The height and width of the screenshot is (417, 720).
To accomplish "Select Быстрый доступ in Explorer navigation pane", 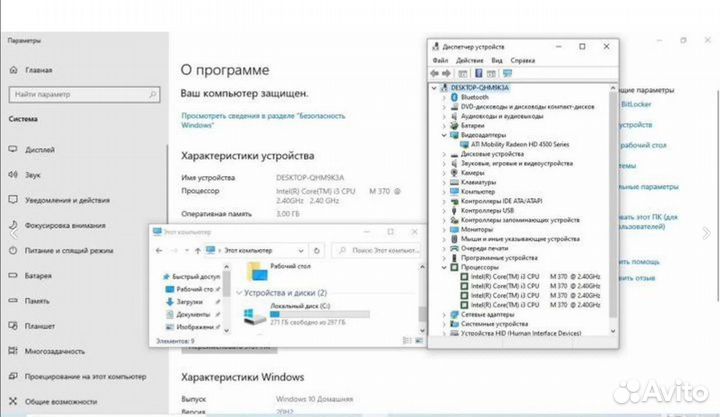I will pyautogui.click(x=196, y=276).
